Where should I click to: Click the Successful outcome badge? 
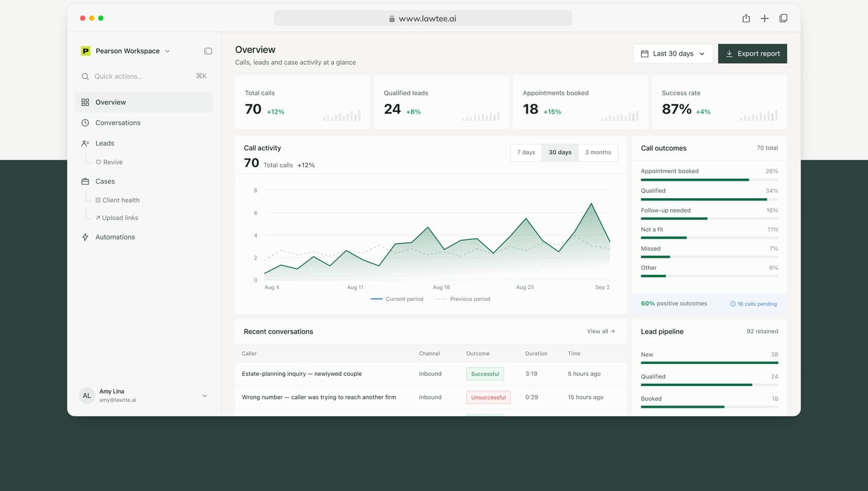coord(485,374)
